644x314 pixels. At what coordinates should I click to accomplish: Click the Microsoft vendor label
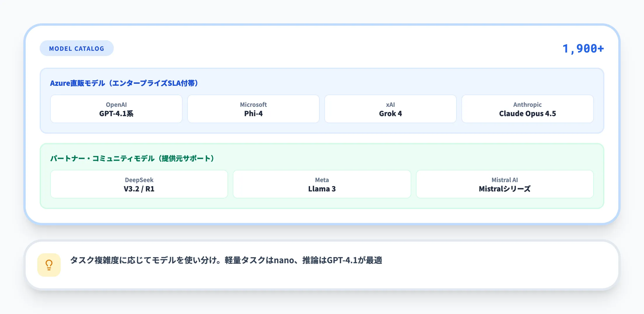click(x=253, y=104)
